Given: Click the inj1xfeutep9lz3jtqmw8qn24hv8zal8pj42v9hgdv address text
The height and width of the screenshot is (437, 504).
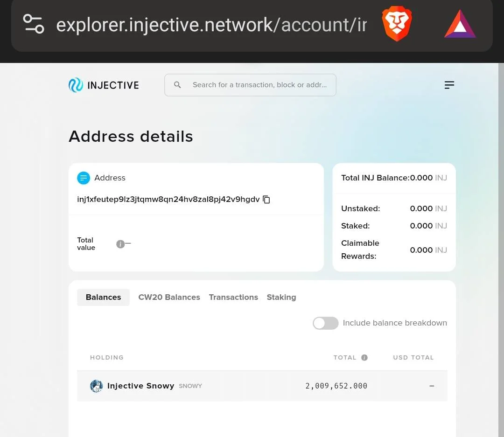Looking at the screenshot, I should (168, 200).
